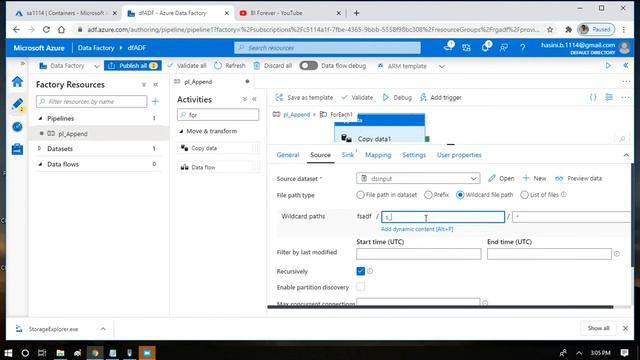Screen dimensions: 640x360
Task: Collapse the Pipelines tree node
Action: [x=40, y=118]
